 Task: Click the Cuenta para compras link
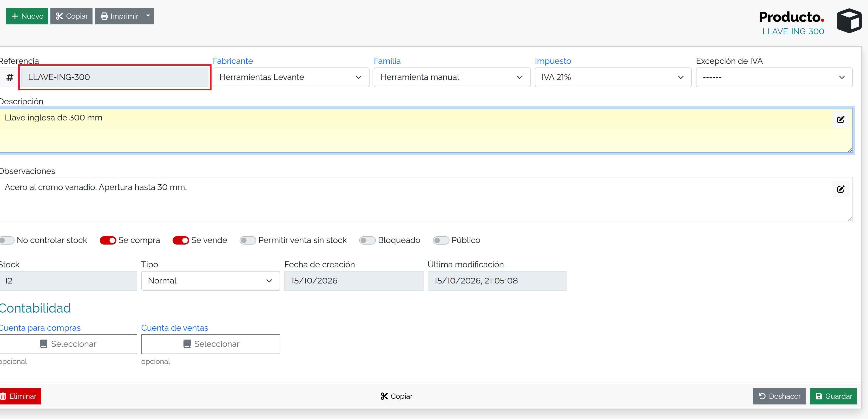tap(40, 328)
